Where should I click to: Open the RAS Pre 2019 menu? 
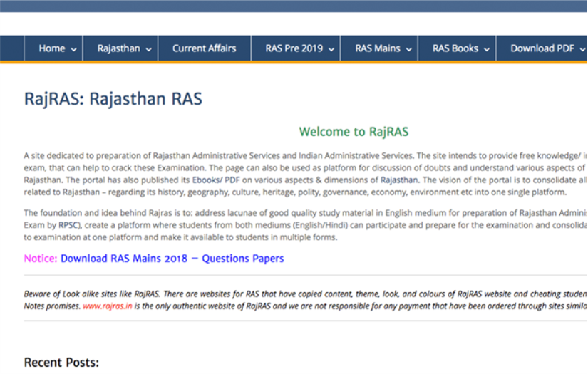[x=296, y=48]
